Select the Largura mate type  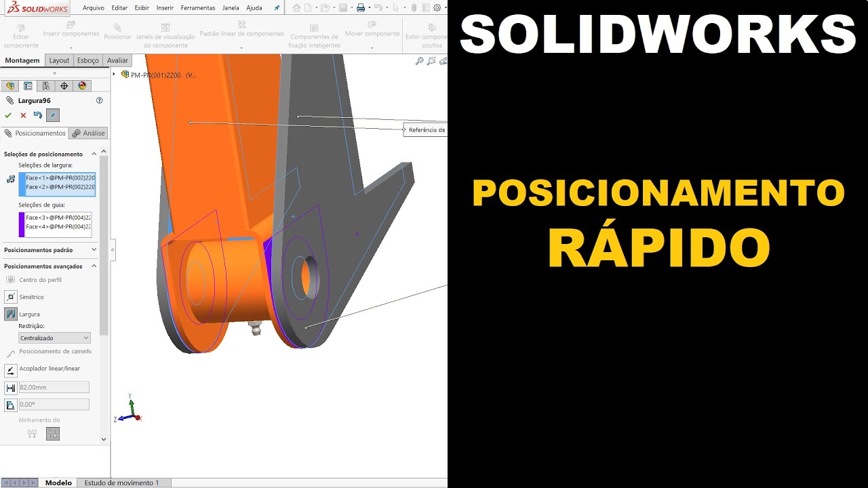click(11, 314)
